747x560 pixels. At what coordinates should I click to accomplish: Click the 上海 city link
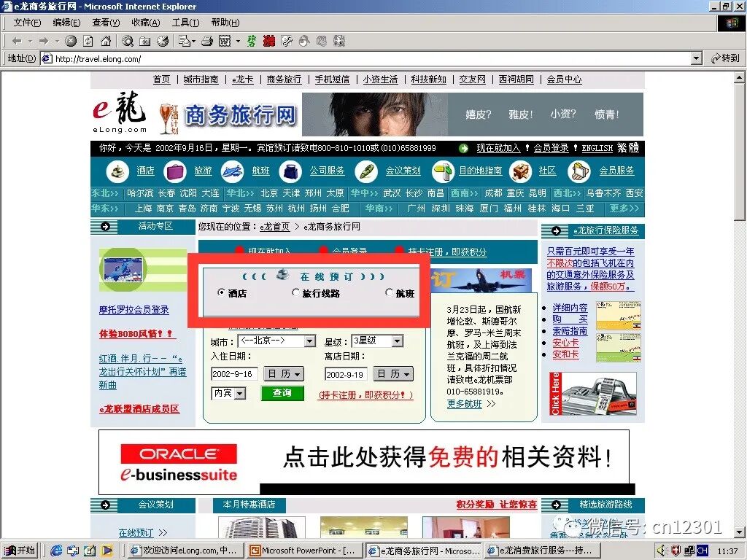pyautogui.click(x=143, y=209)
